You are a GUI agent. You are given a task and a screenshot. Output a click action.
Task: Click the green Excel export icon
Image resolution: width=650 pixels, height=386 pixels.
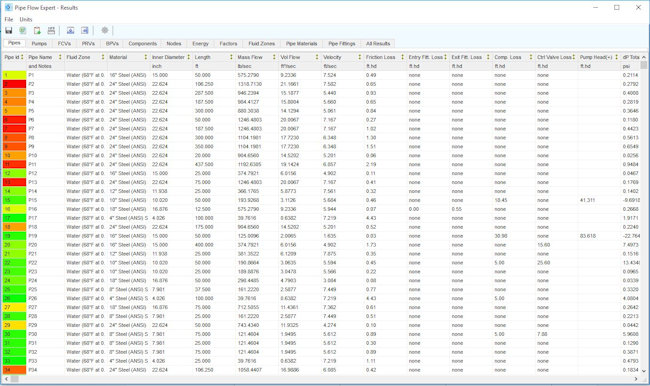click(x=23, y=30)
